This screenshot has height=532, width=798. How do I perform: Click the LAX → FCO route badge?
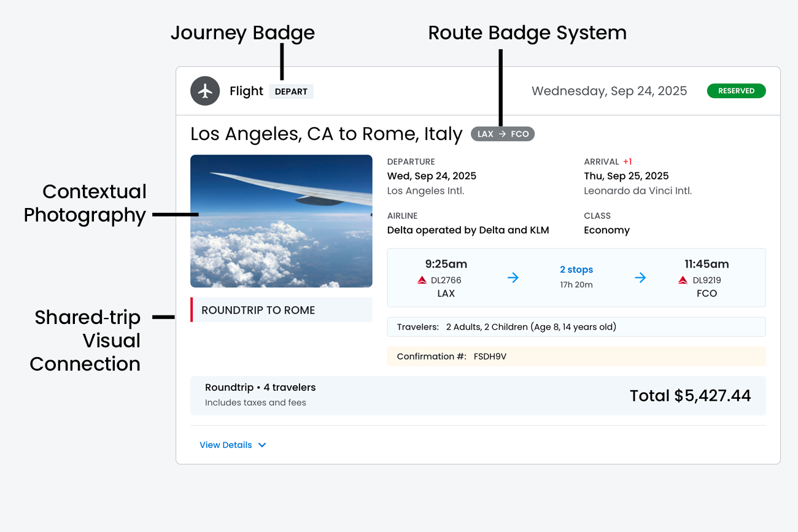point(503,134)
